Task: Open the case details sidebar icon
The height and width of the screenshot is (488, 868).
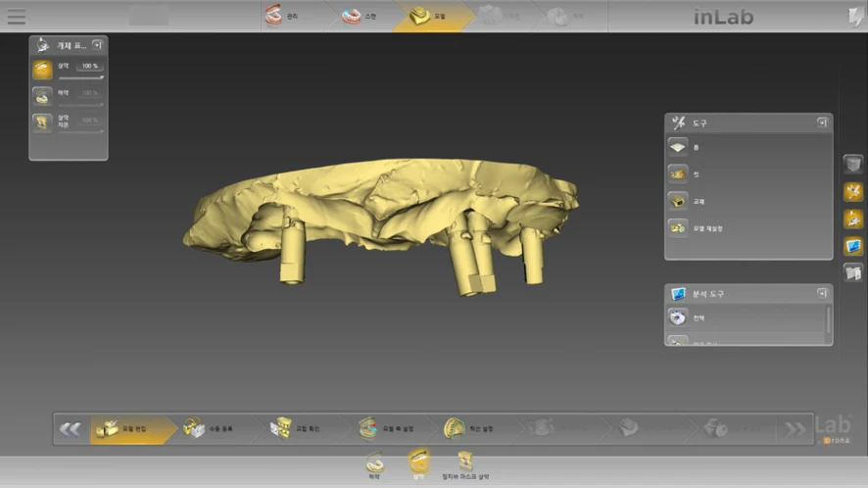Action: (853, 273)
